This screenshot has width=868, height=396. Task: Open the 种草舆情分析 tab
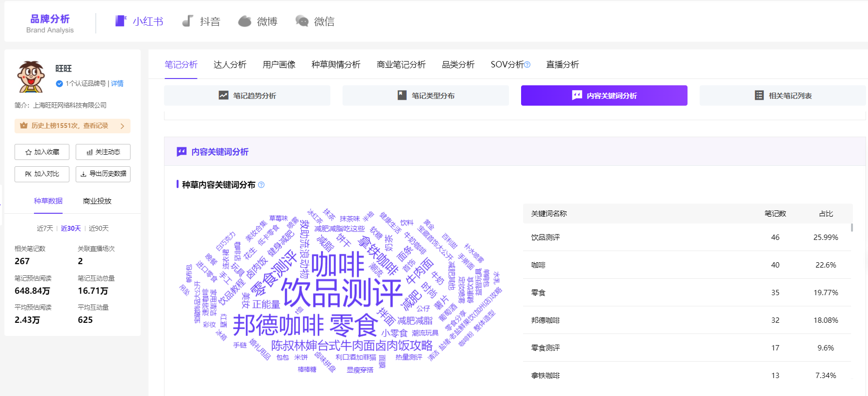pyautogui.click(x=336, y=64)
